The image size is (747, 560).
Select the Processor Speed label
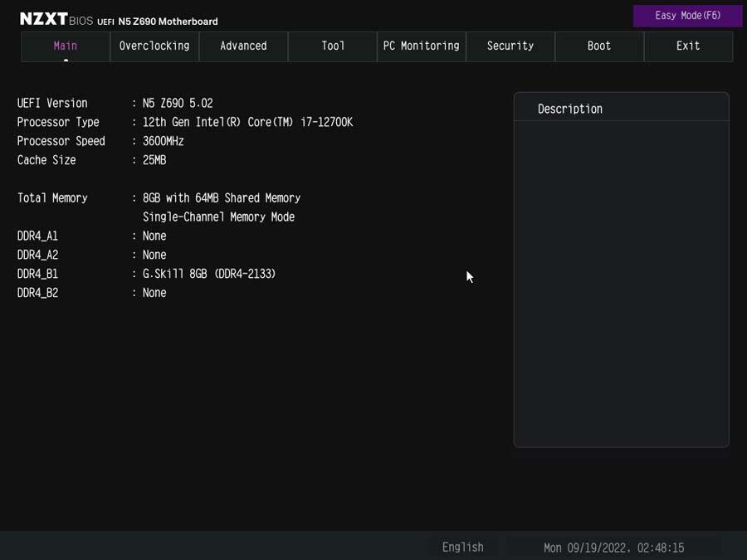[61, 141]
